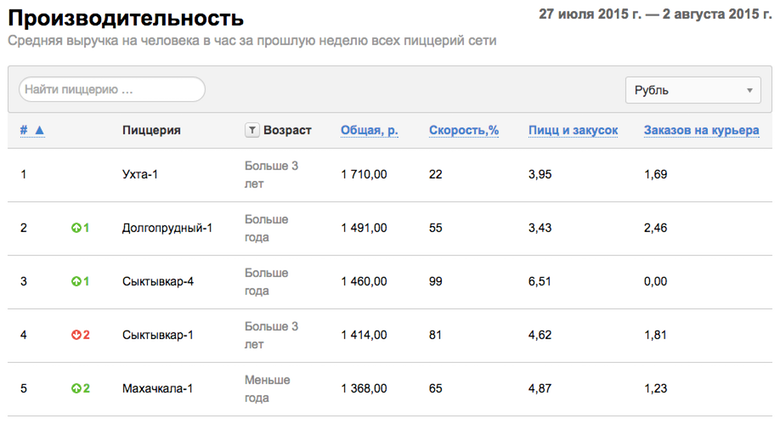
Task: Click the ascending sort arrow beside #
Action: (x=40, y=130)
